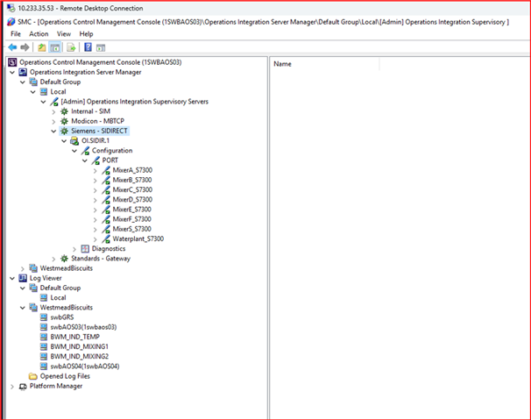
Task: Click the PORT node icon
Action: 96,160
